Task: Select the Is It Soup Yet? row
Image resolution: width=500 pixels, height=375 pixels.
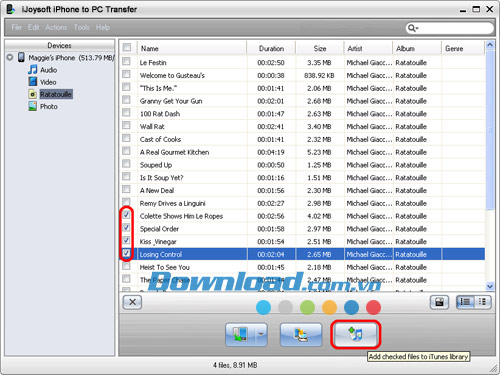Action: tap(302, 178)
